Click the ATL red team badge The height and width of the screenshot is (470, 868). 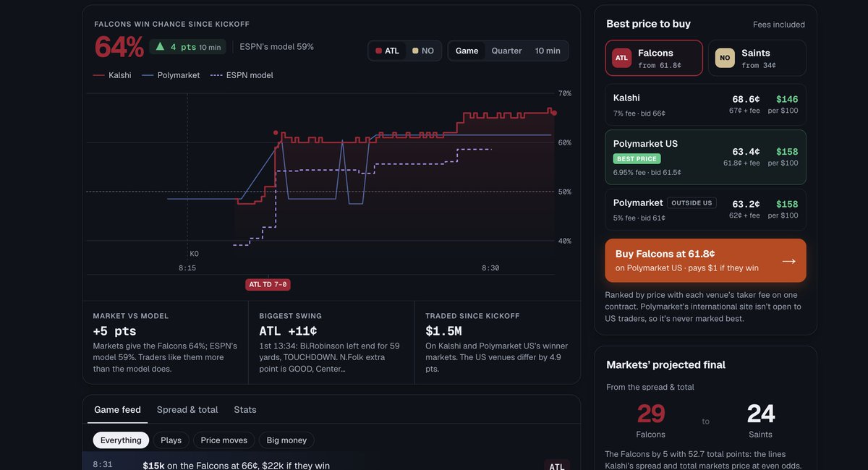coord(622,58)
